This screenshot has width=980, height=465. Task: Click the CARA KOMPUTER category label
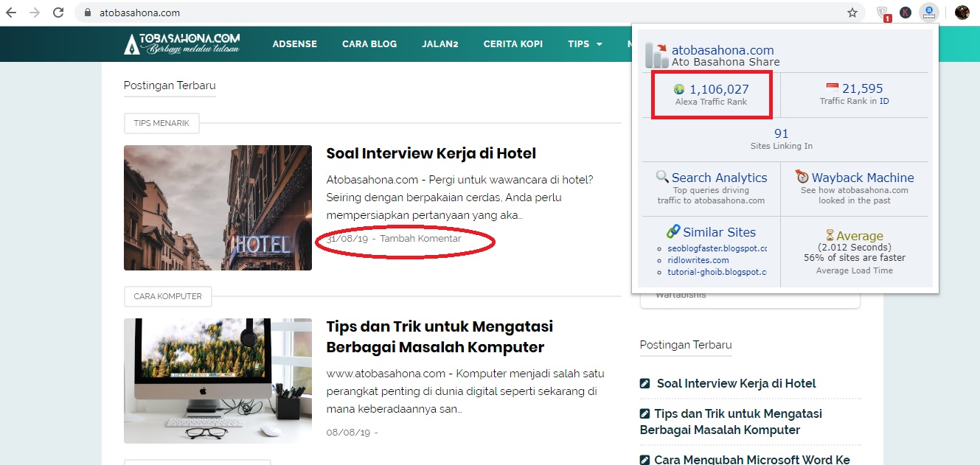pos(168,296)
